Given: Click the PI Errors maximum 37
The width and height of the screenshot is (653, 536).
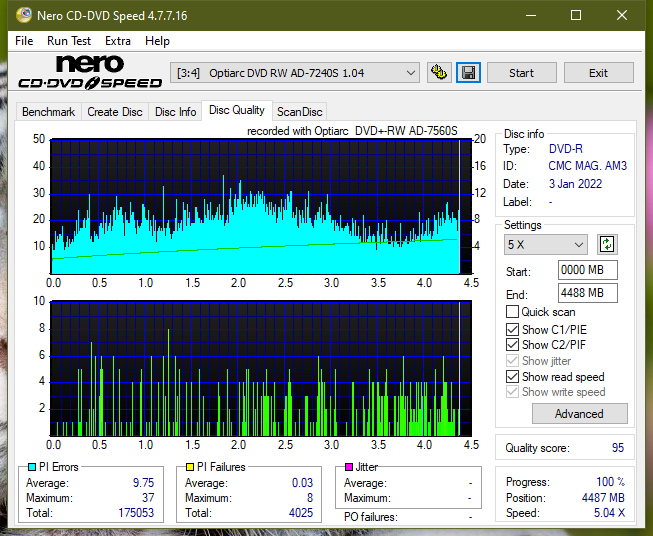Looking at the screenshot, I should pyautogui.click(x=148, y=498).
